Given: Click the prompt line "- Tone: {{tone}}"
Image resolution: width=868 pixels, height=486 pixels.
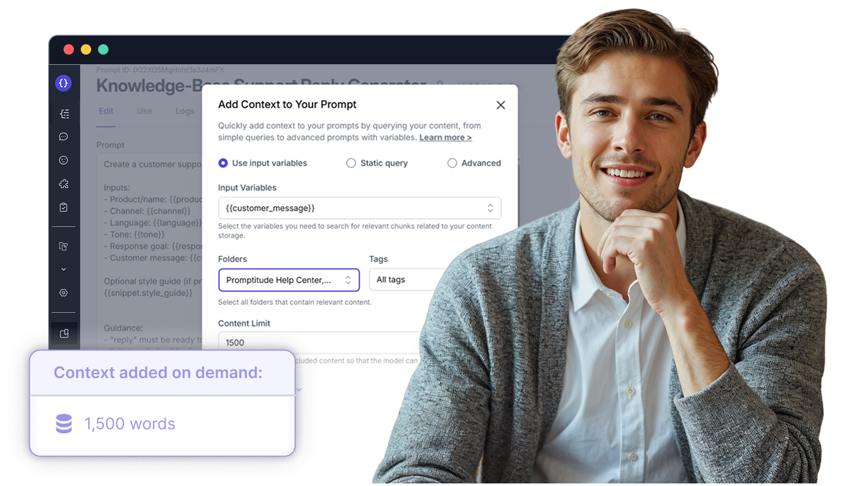Looking at the screenshot, I should 134,234.
